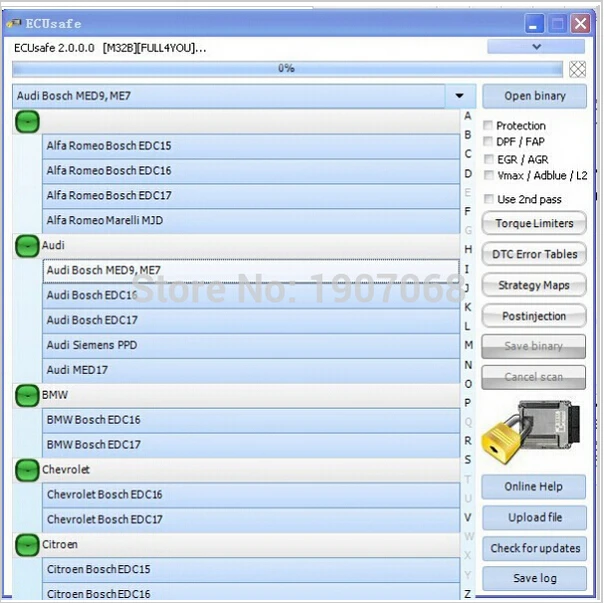Select Chevrolet Bosch EDC16
Viewport: 604px width, 603px height.
point(251,495)
